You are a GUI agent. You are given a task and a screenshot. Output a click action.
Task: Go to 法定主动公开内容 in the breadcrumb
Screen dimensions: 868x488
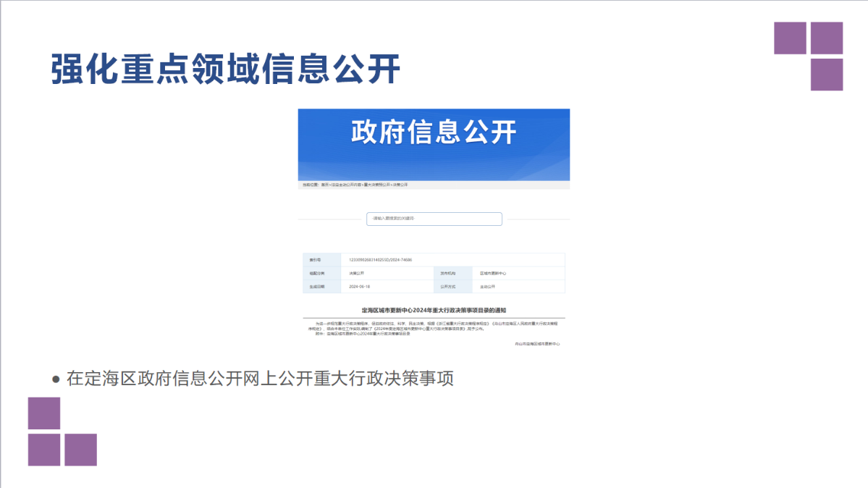pos(347,185)
